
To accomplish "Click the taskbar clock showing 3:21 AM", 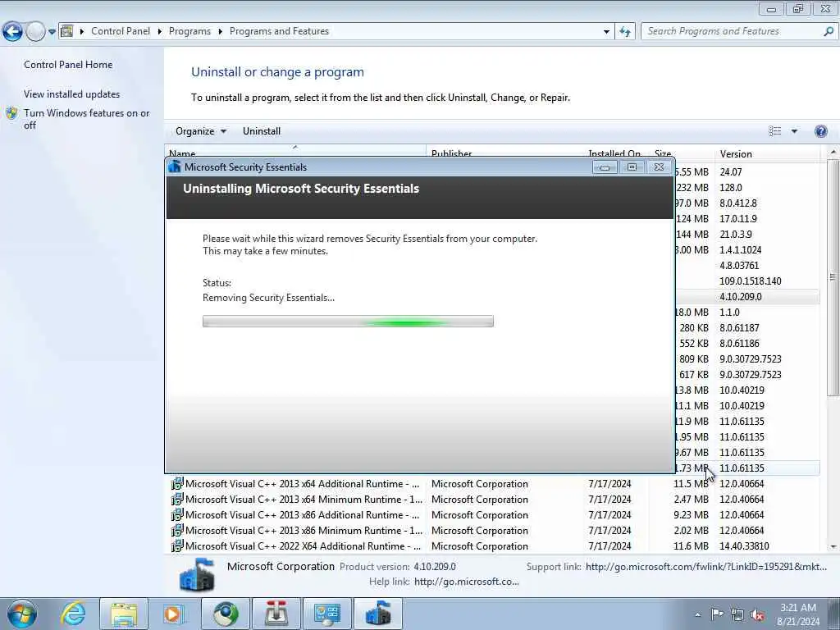I will (x=798, y=614).
